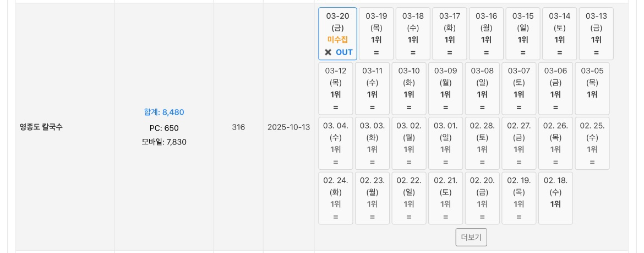
Task: Click the 03-13 (금) rank card
Action: (x=596, y=34)
